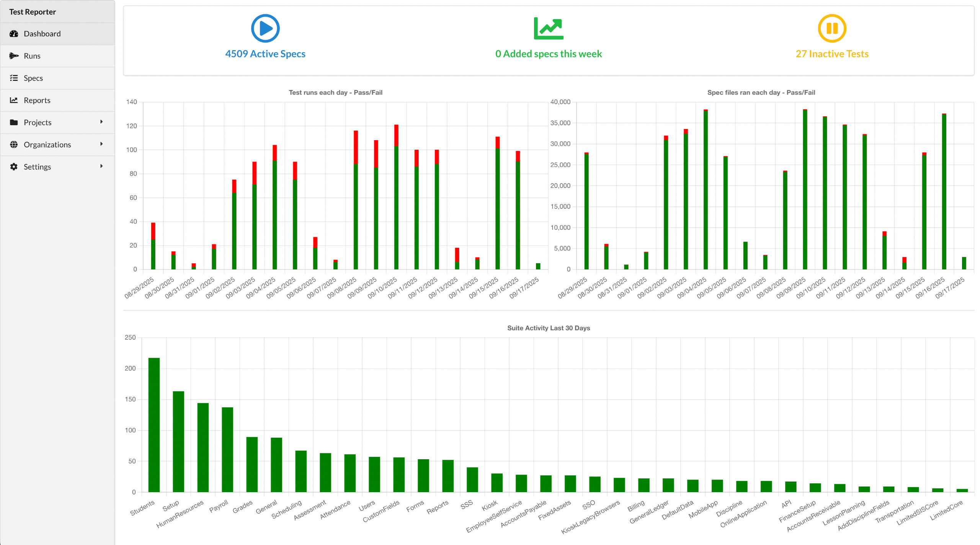Click the 27 Inactive Tests link
Viewport: 980px width, 545px height.
click(831, 54)
